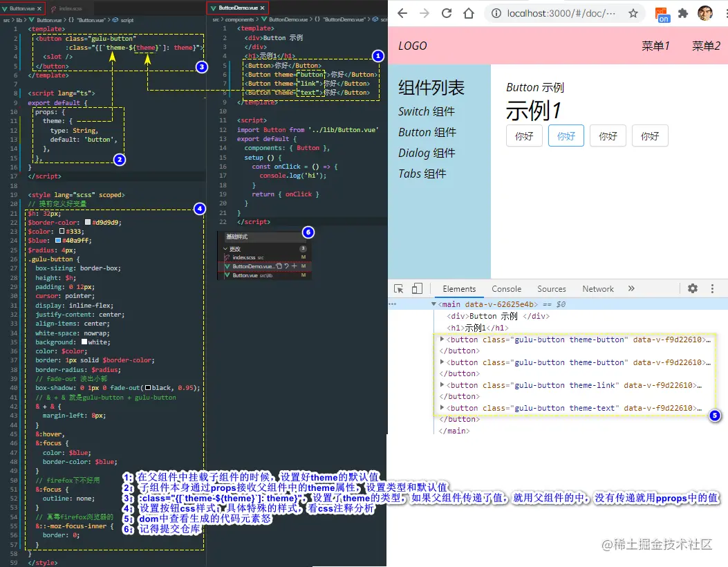Viewport: 728px width, 567px height.
Task: Open the orange extension marked 'on'
Action: [x=662, y=15]
